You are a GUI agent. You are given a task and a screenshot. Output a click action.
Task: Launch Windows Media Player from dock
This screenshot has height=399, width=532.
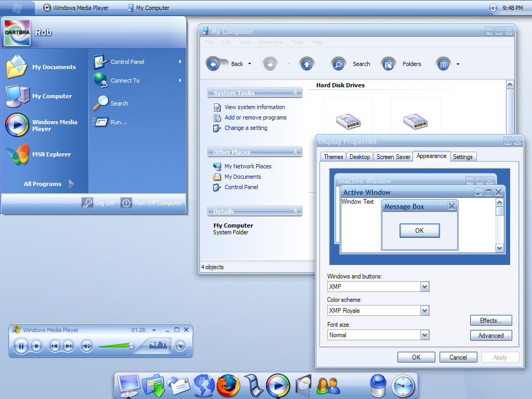click(x=278, y=386)
